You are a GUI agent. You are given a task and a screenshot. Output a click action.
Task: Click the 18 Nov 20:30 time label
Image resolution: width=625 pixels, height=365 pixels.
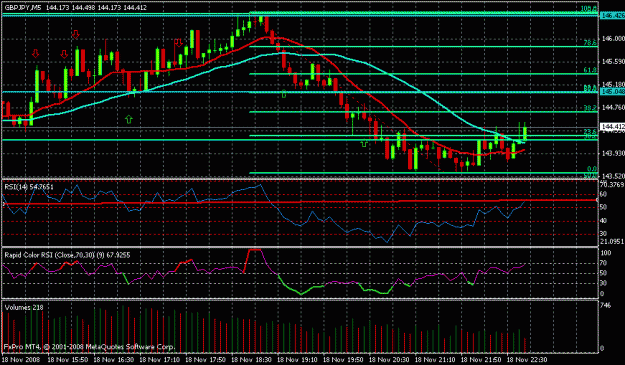[x=389, y=359]
